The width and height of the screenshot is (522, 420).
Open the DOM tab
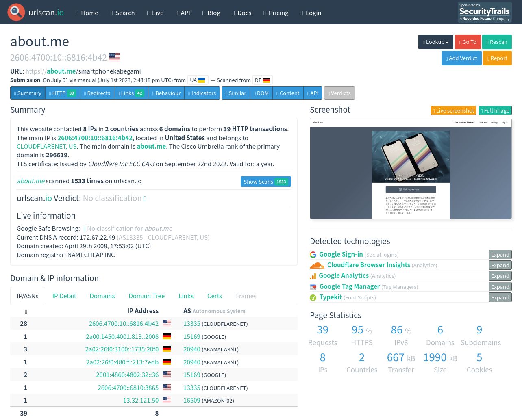(x=261, y=93)
